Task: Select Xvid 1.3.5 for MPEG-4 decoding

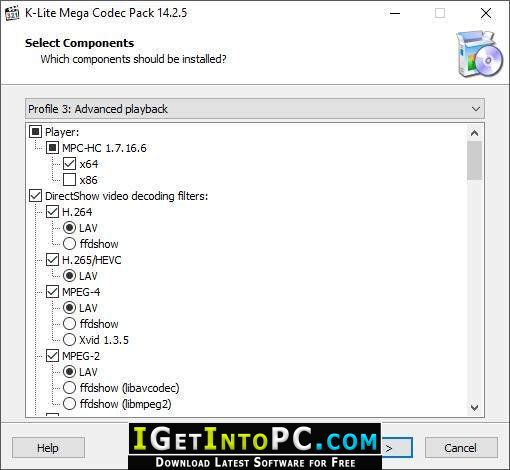Action: click(69, 340)
